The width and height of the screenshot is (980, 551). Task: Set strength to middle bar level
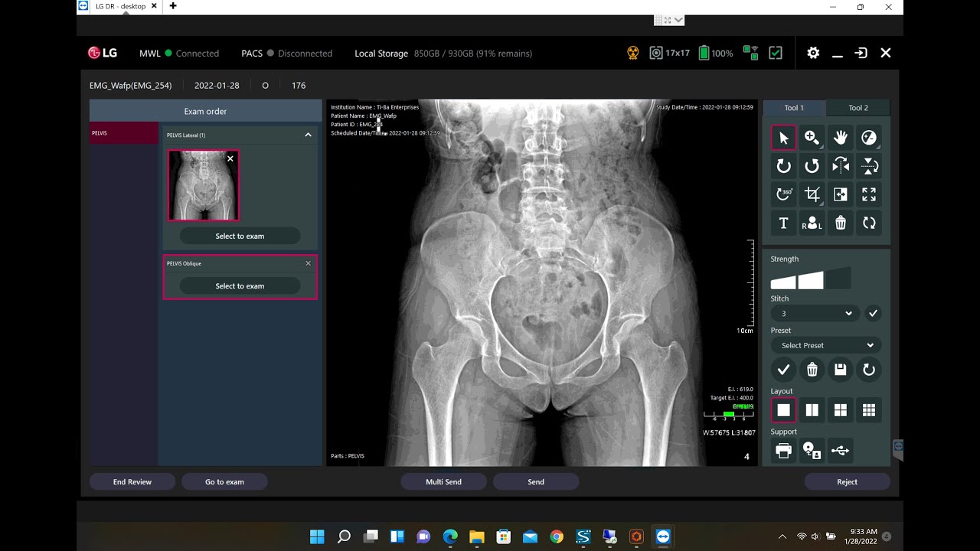click(x=811, y=279)
